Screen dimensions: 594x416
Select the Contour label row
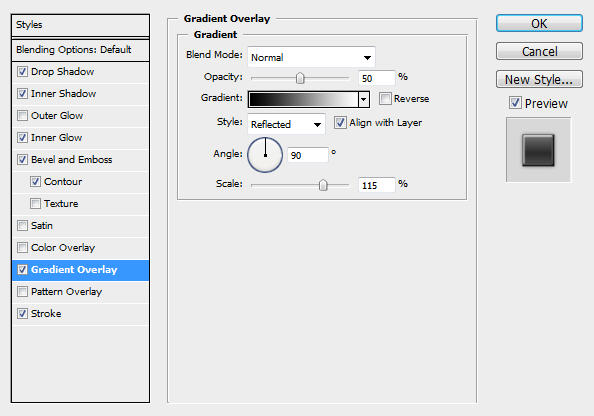click(x=80, y=181)
